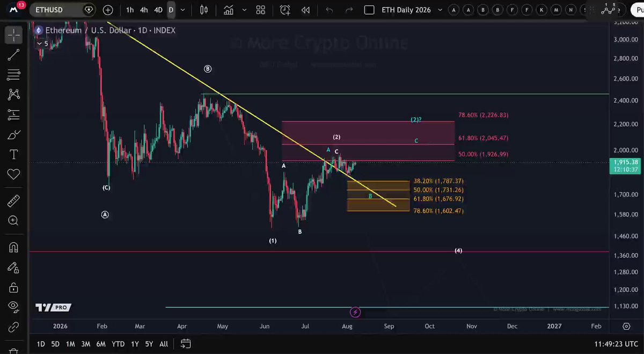Open the forecasting and measurement tools
Image resolution: width=644 pixels, height=354 pixels.
coord(13,114)
